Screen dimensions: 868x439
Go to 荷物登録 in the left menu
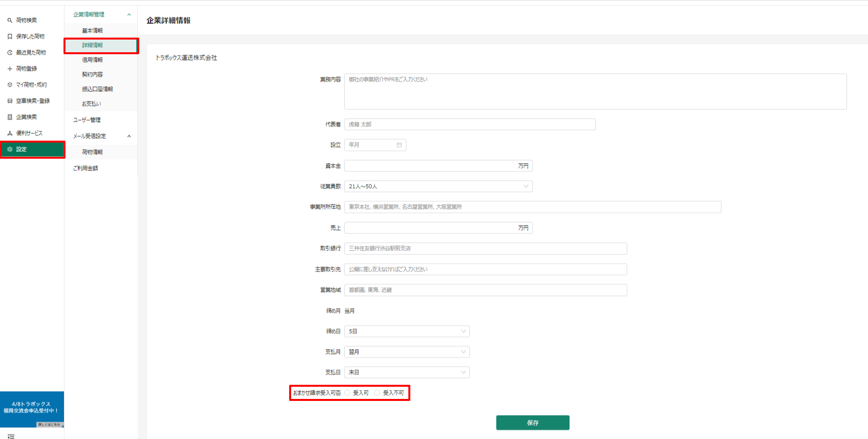click(26, 69)
